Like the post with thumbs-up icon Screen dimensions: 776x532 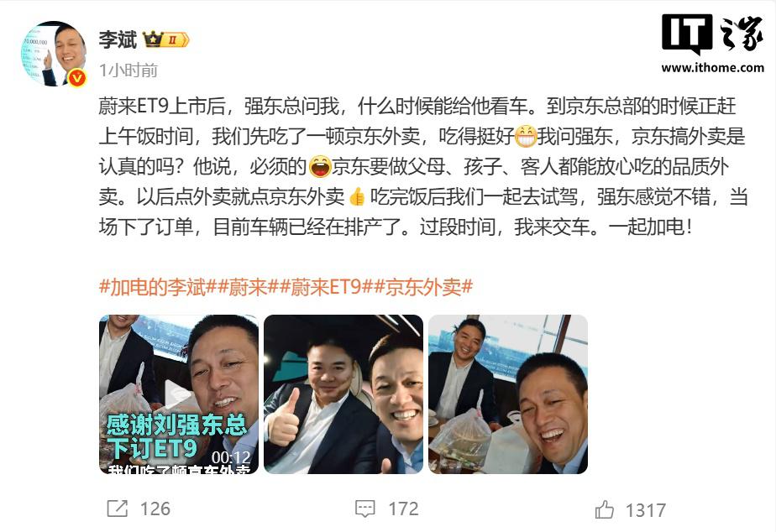coord(605,509)
